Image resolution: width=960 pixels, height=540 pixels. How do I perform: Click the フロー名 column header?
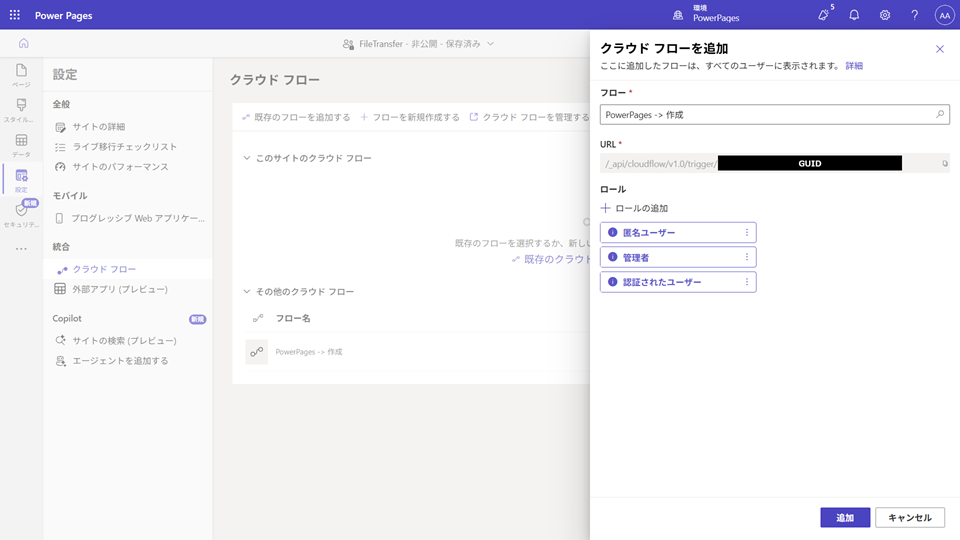click(x=293, y=318)
